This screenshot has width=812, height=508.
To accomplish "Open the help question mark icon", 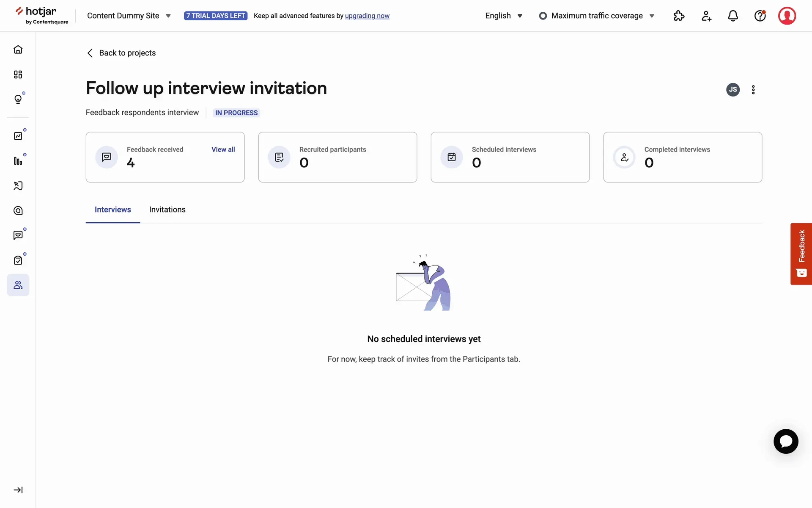I will 760,16.
